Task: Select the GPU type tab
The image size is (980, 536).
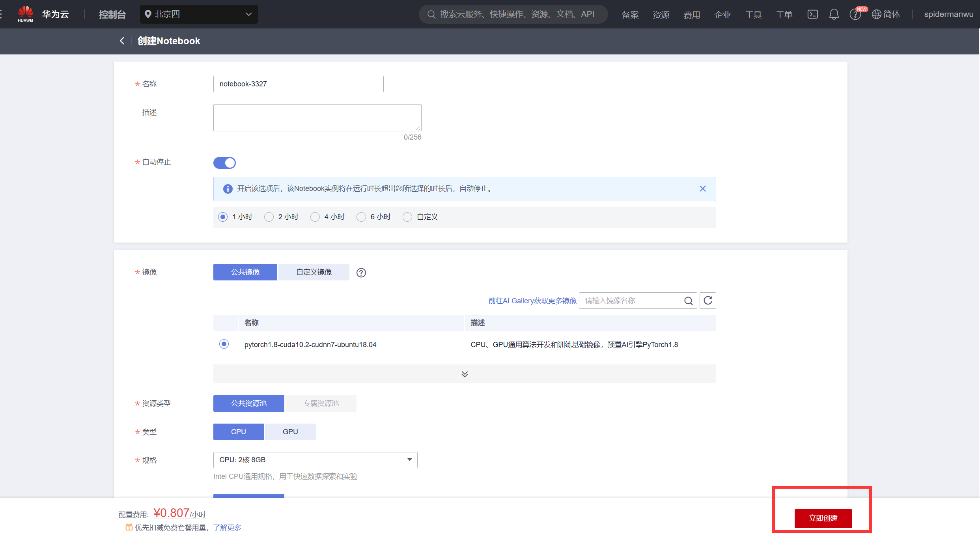Action: [x=290, y=432]
